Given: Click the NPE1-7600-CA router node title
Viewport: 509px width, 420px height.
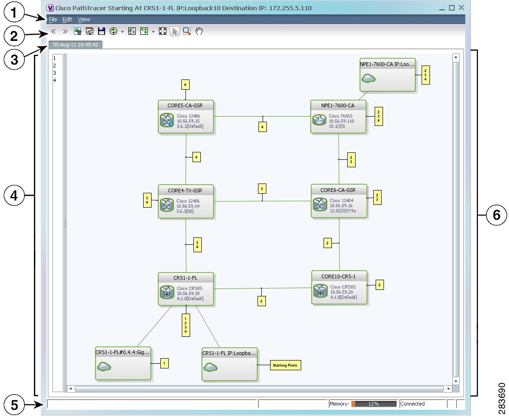Looking at the screenshot, I should [x=337, y=105].
